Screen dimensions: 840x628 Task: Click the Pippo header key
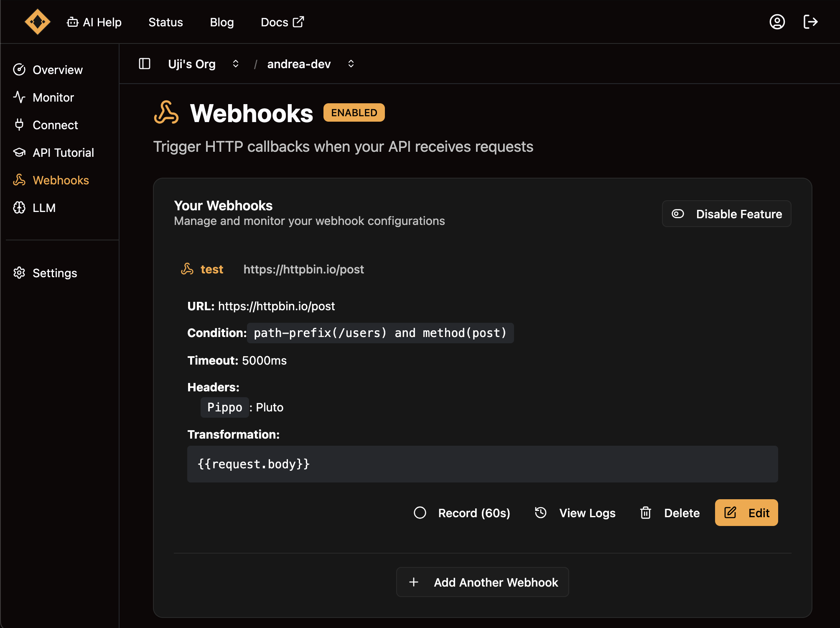tap(224, 407)
